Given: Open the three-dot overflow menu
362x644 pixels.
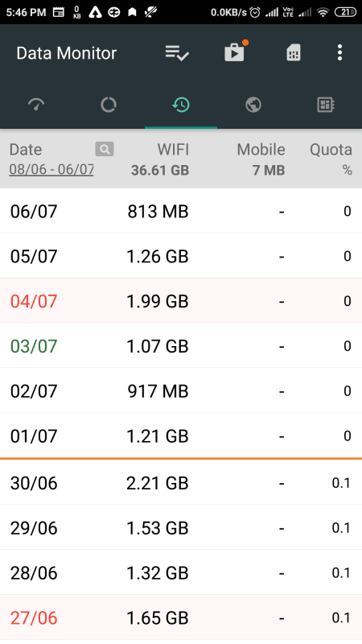Looking at the screenshot, I should click(x=339, y=53).
